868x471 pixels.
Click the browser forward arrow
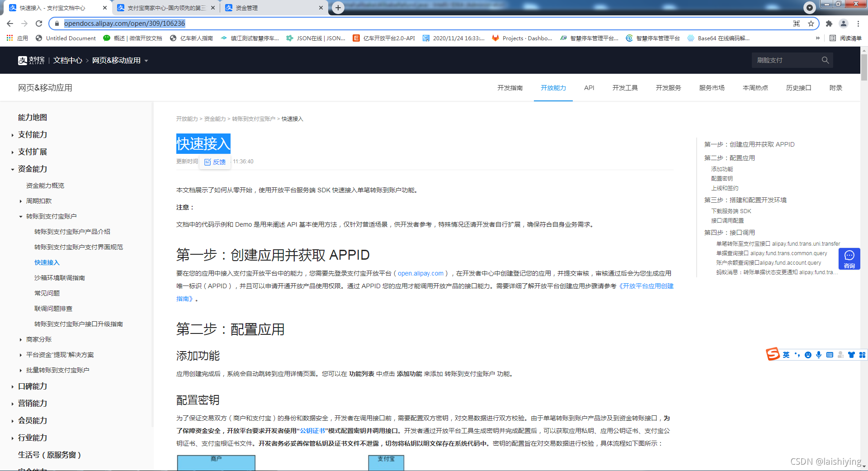coord(24,24)
